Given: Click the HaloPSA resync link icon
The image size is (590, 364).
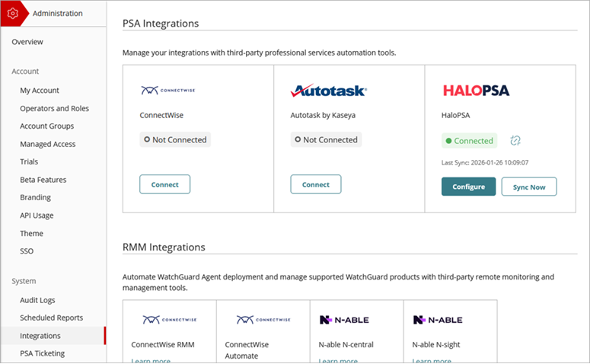Looking at the screenshot, I should coord(515,140).
